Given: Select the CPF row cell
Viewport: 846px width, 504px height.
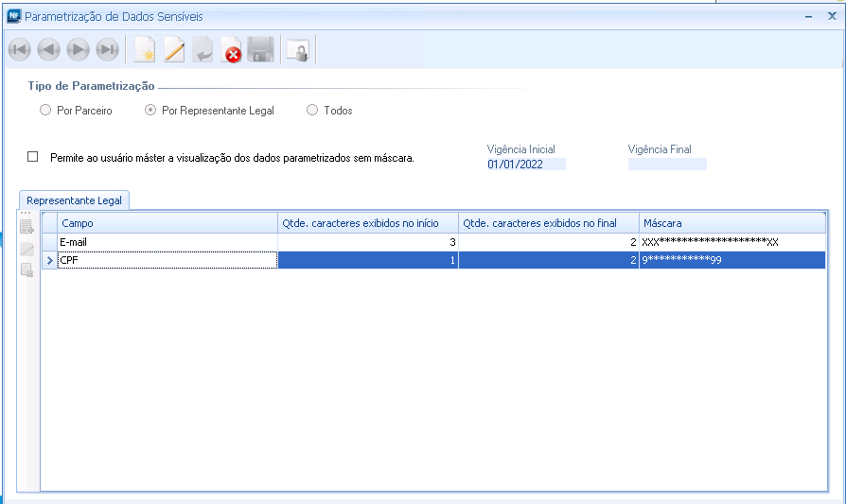Looking at the screenshot, I should (167, 260).
